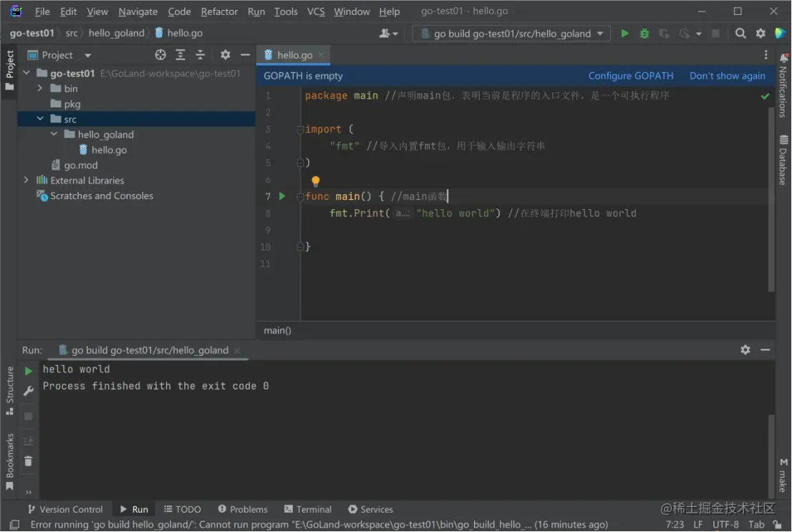792x532 pixels.
Task: Click the run gutter arrow beside func main
Action: tap(282, 196)
